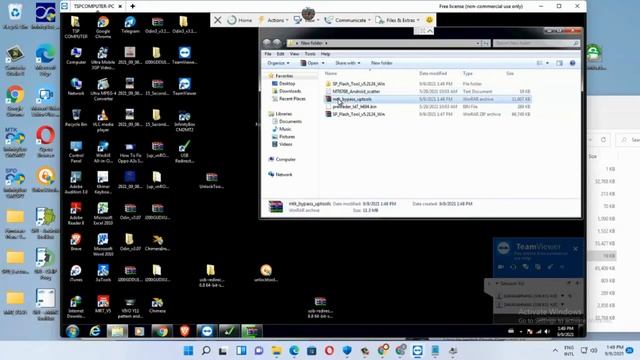Image resolution: width=640 pixels, height=360 pixels.
Task: Open the TeamViewer Actions dropdown menu
Action: (273, 20)
